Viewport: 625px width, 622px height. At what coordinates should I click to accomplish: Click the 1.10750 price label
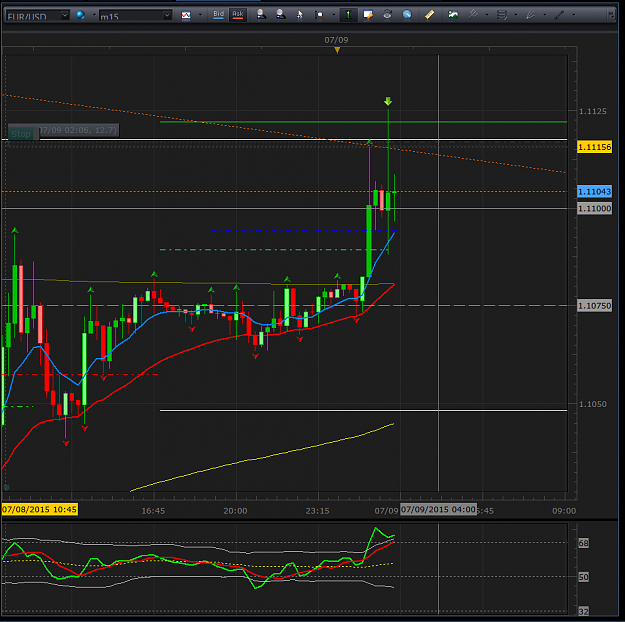pyautogui.click(x=594, y=306)
